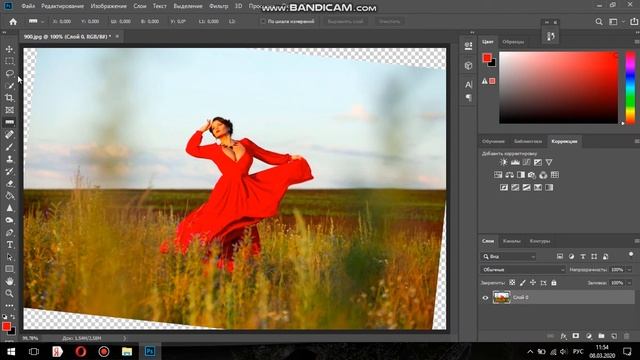Add a Color Balance adjustment
640x360 pixels.
point(509,175)
